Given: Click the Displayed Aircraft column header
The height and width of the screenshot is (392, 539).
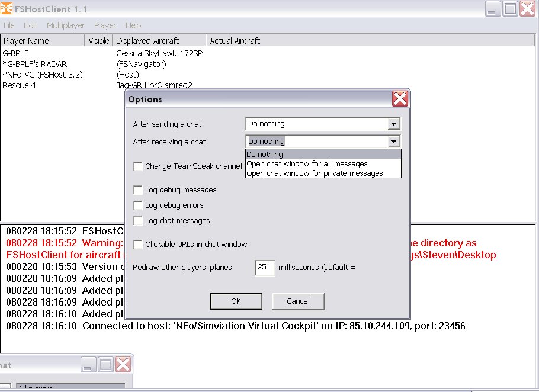Looking at the screenshot, I should point(147,41).
